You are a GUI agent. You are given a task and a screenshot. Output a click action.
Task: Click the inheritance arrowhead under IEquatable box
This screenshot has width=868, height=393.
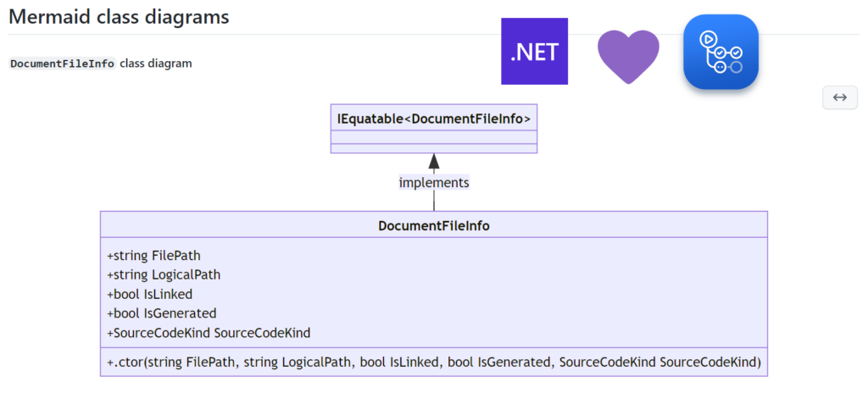coord(434,162)
